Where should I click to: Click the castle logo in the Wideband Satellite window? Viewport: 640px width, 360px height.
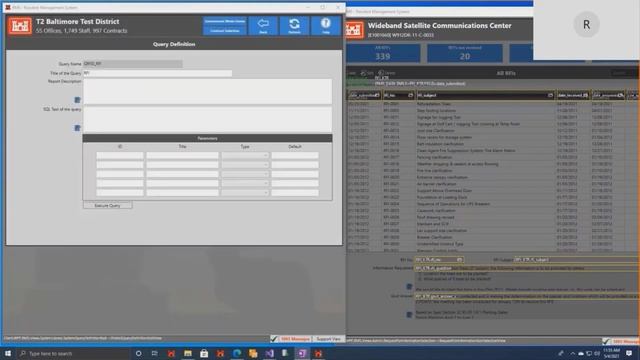[354, 30]
